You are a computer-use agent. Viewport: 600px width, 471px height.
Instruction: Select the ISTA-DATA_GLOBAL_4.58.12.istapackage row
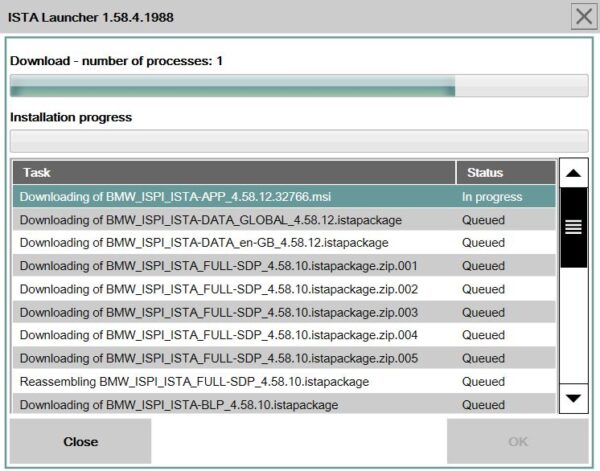click(x=284, y=220)
